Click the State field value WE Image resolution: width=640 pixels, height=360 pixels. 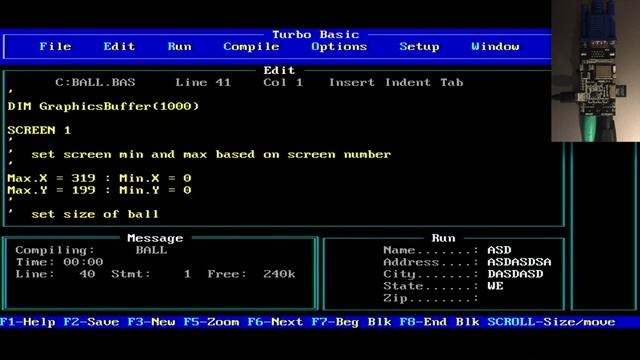[495, 286]
